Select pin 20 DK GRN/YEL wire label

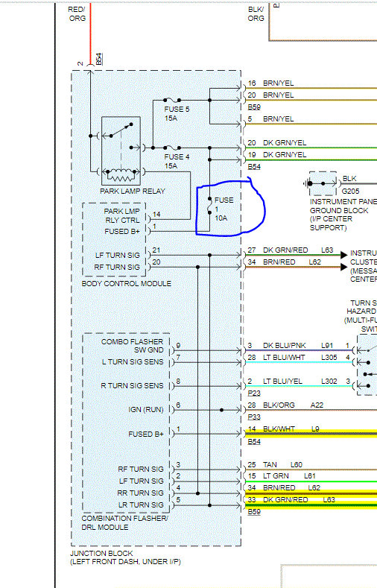[277, 142]
